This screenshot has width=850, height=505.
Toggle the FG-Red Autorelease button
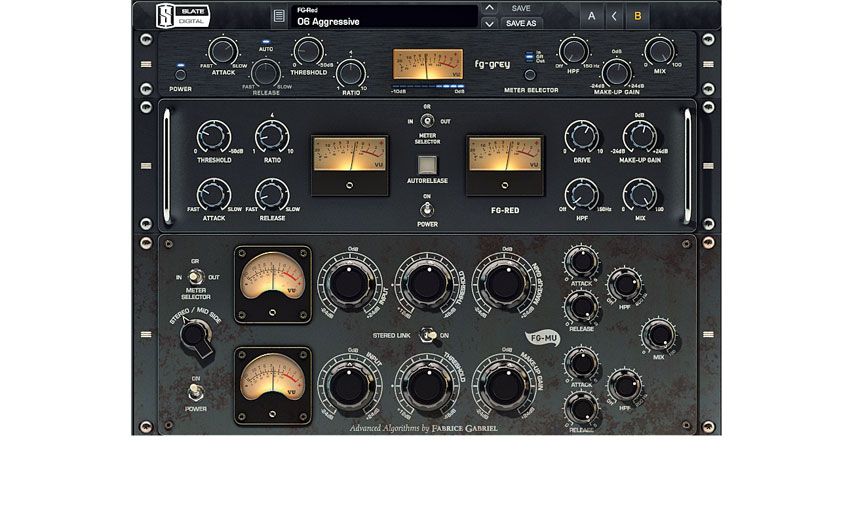point(427,165)
